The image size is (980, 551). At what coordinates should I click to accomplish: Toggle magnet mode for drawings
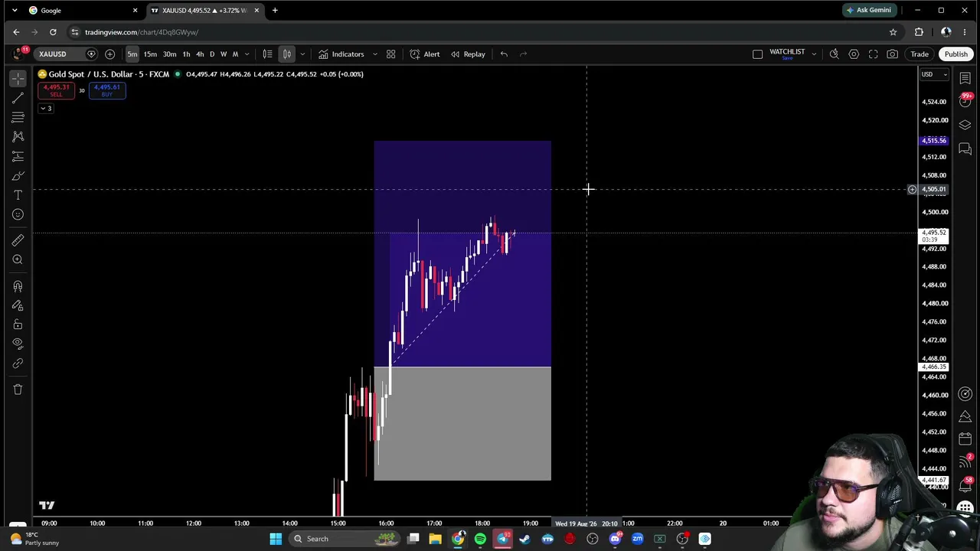click(x=18, y=286)
